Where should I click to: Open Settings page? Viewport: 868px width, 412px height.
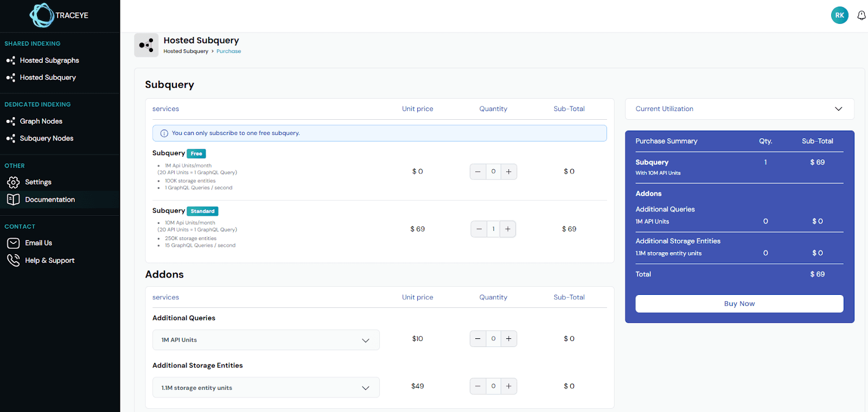[38, 182]
